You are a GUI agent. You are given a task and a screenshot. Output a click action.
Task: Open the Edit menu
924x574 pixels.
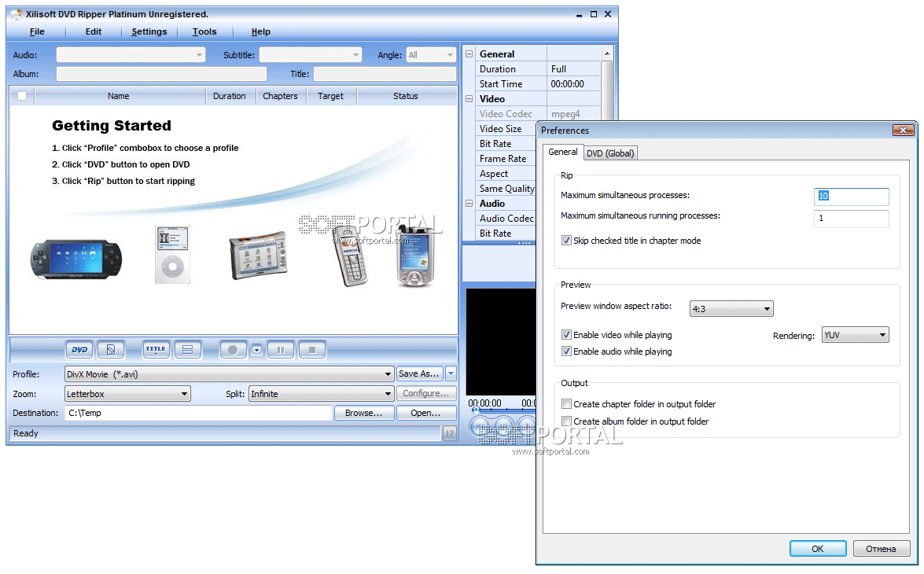tap(93, 31)
